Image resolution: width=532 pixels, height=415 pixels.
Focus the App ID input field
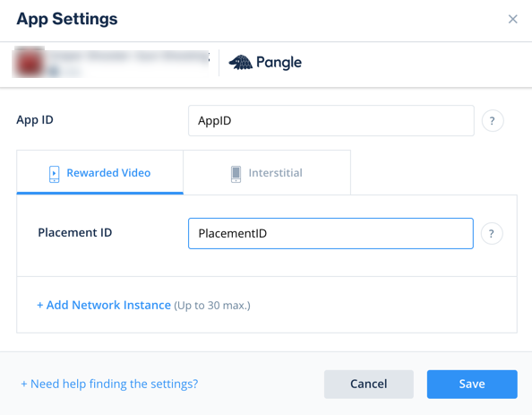tap(331, 121)
